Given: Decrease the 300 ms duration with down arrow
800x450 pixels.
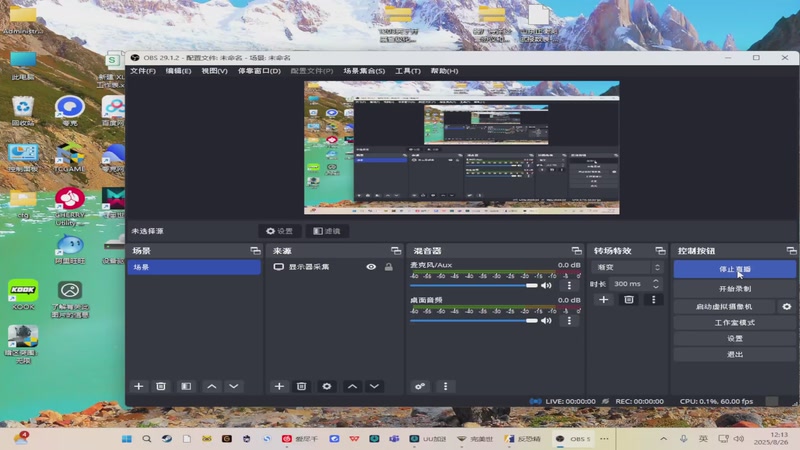Looking at the screenshot, I should point(656,287).
